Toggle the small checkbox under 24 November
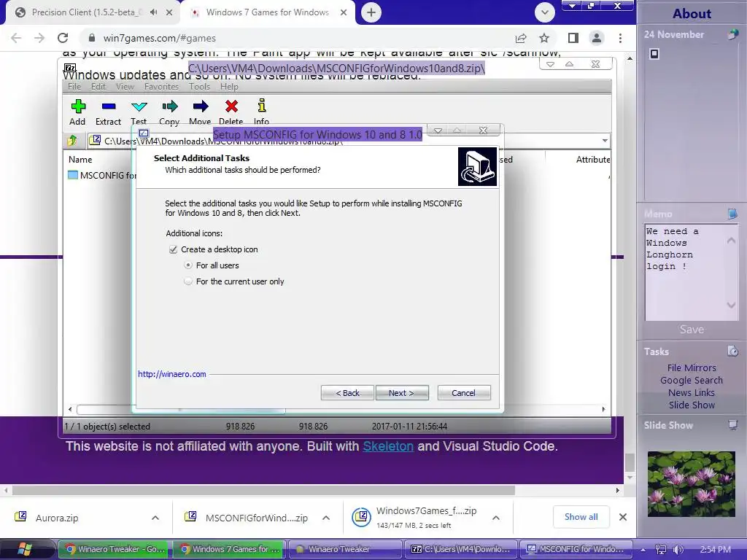This screenshot has height=560, width=747. point(654,54)
